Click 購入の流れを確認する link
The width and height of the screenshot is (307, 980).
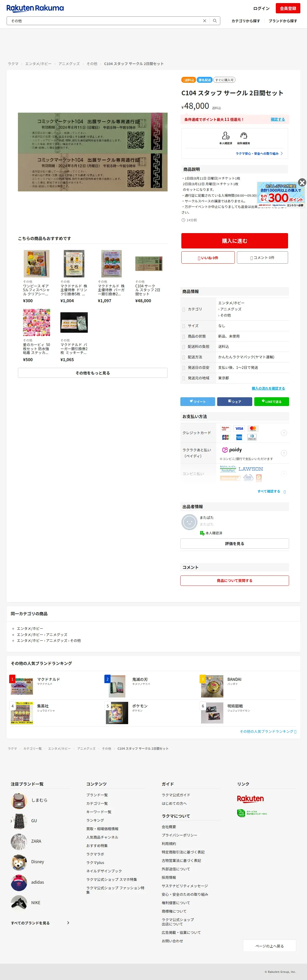[x=268, y=388]
